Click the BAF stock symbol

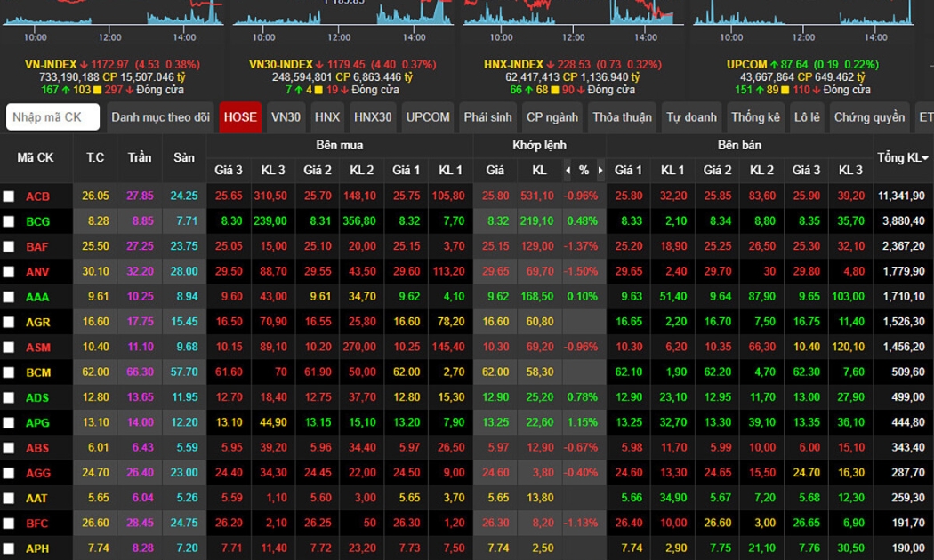[37, 246]
